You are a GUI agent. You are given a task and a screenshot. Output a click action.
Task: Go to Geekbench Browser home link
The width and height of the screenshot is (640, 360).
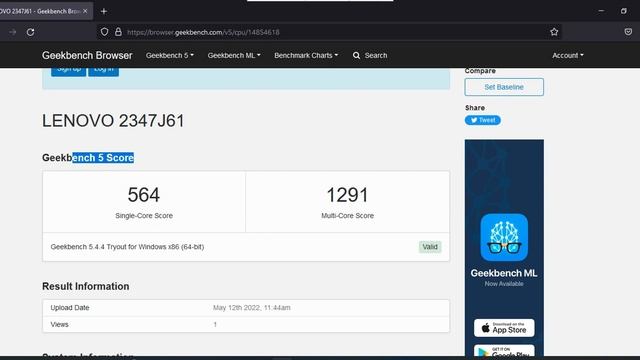87,55
